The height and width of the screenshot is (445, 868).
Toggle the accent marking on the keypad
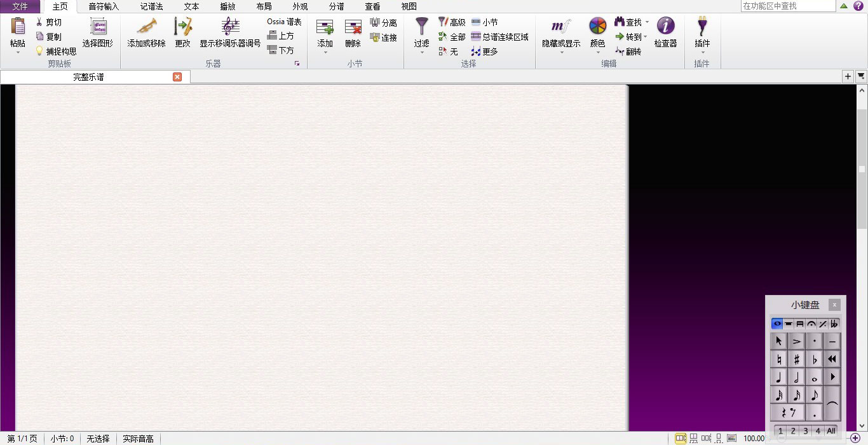796,341
